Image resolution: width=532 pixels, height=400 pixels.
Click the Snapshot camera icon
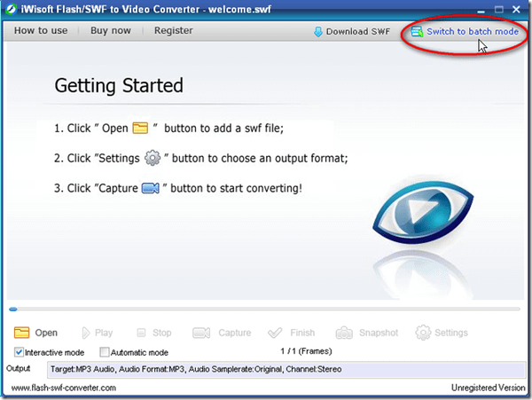tap(344, 333)
